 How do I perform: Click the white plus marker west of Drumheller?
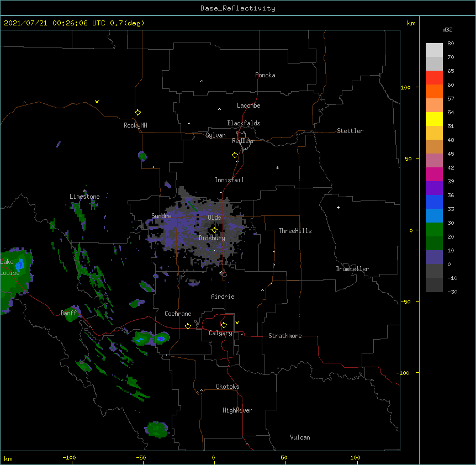point(338,207)
